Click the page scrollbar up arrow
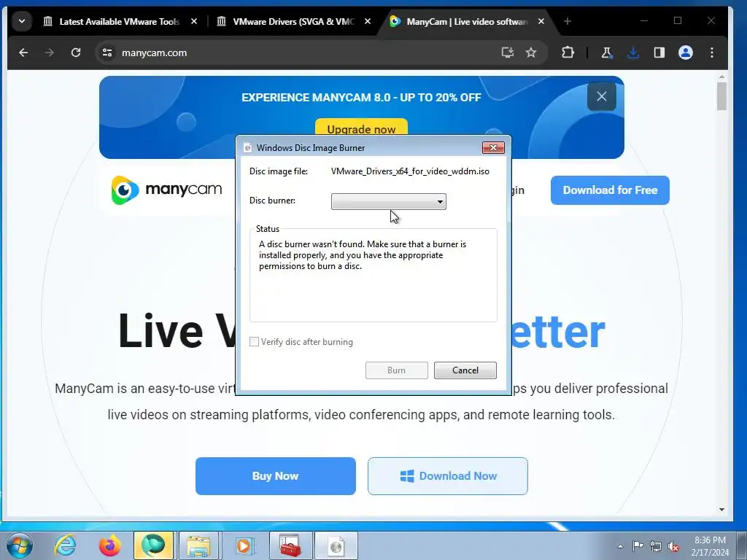Screen dimensions: 747x560 tap(721, 76)
